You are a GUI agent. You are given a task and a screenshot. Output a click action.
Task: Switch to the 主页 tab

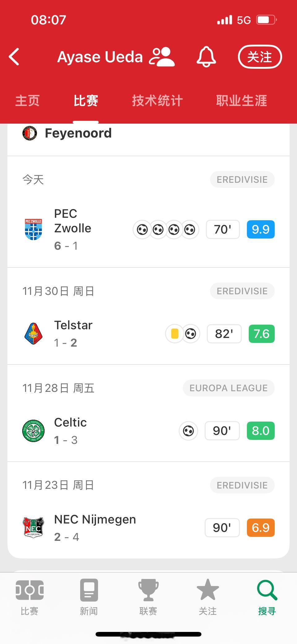pyautogui.click(x=28, y=101)
